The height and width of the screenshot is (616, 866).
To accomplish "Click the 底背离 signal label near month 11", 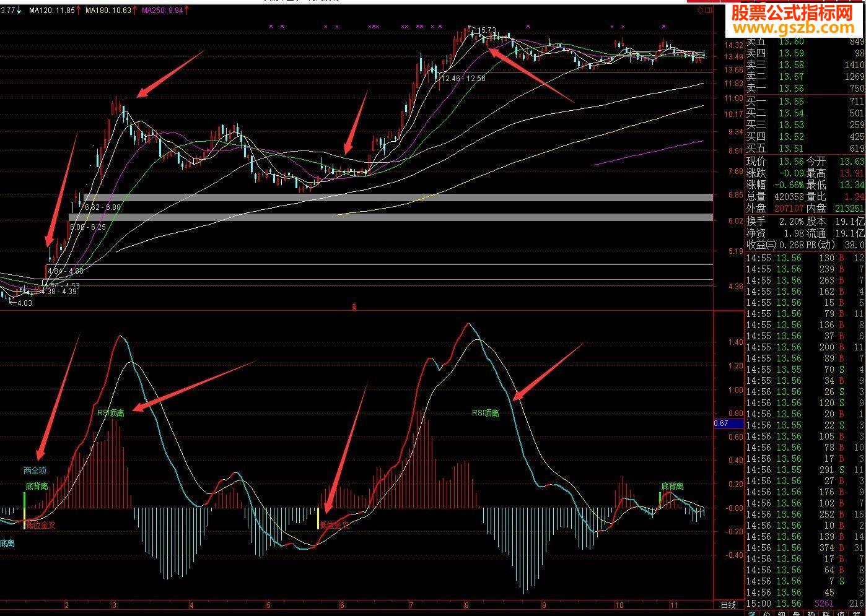I will 672,487.
